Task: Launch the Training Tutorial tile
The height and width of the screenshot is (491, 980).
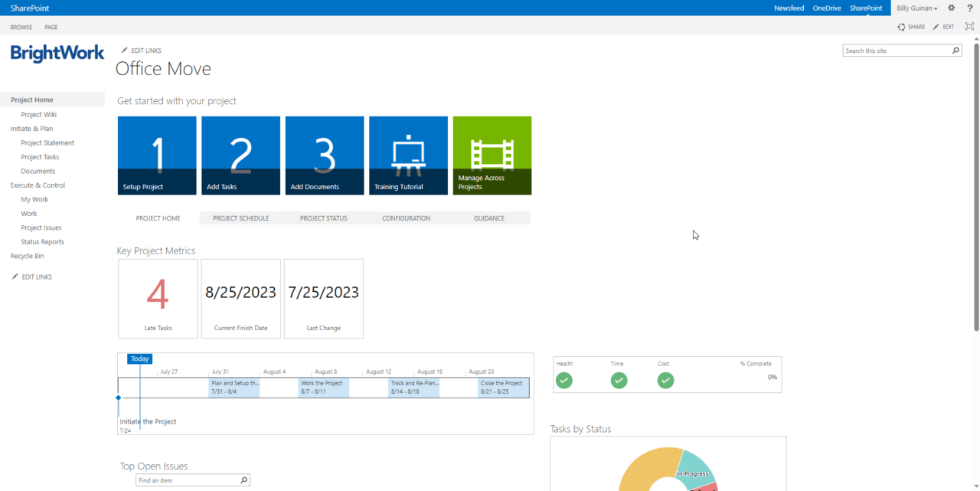Action: pyautogui.click(x=407, y=155)
